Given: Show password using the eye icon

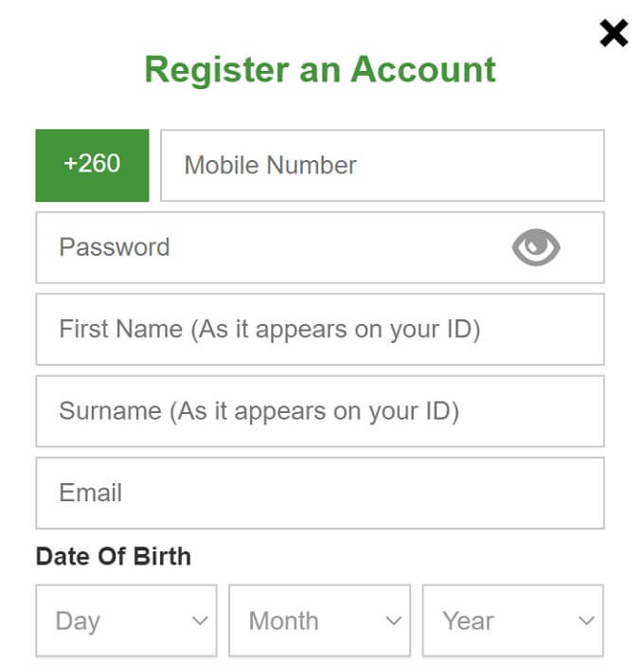Looking at the screenshot, I should (x=536, y=247).
